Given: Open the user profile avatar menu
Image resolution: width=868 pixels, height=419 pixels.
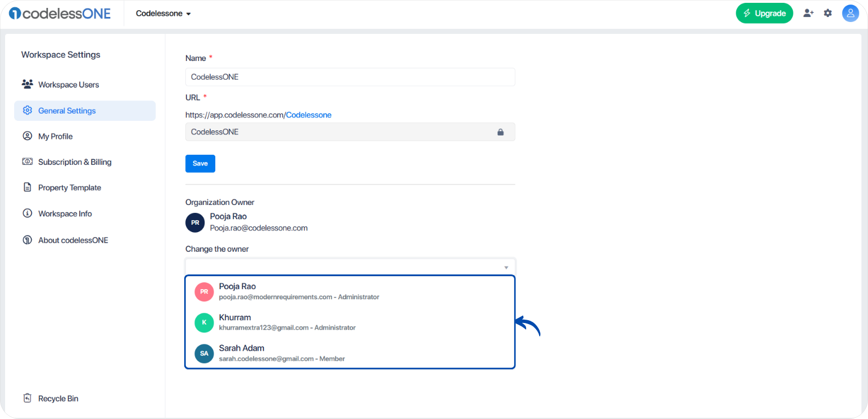Looking at the screenshot, I should (x=850, y=13).
